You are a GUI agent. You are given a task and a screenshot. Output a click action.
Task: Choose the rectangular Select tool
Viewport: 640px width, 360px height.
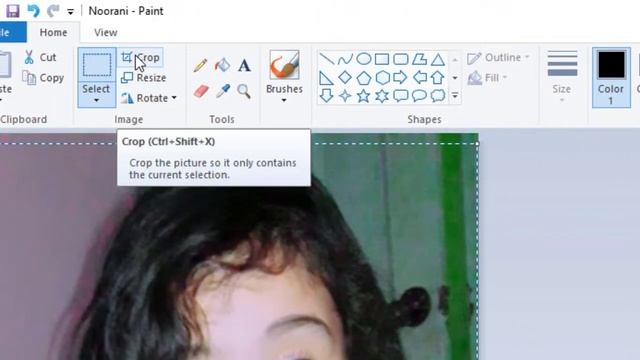(x=97, y=65)
